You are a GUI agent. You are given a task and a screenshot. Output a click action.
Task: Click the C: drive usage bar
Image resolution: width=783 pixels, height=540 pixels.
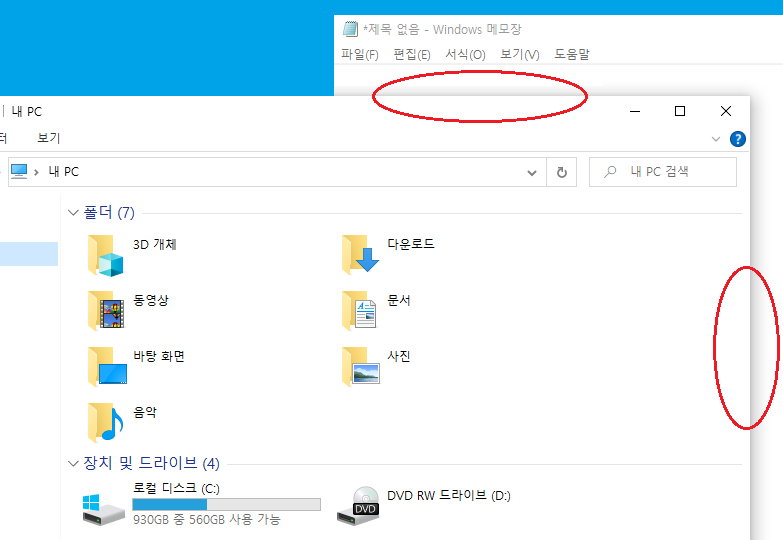pos(226,505)
